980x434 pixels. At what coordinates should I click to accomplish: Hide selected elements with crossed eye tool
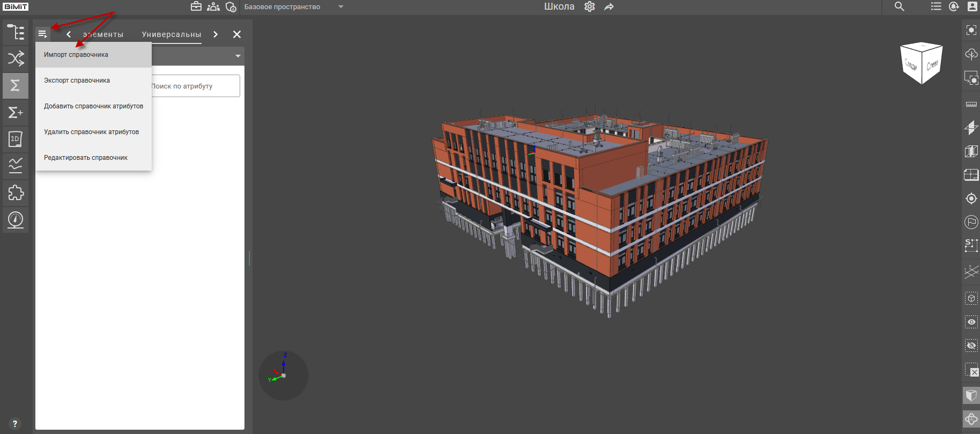tap(971, 345)
